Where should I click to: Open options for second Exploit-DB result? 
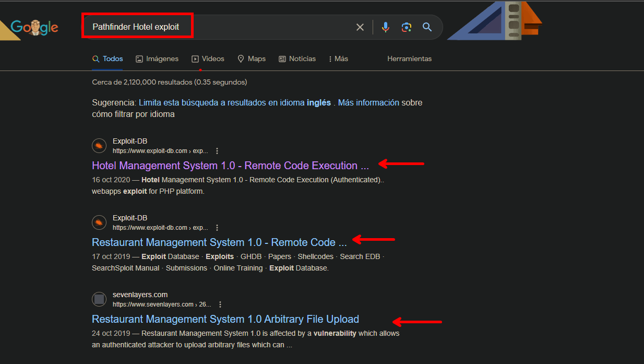[217, 228]
